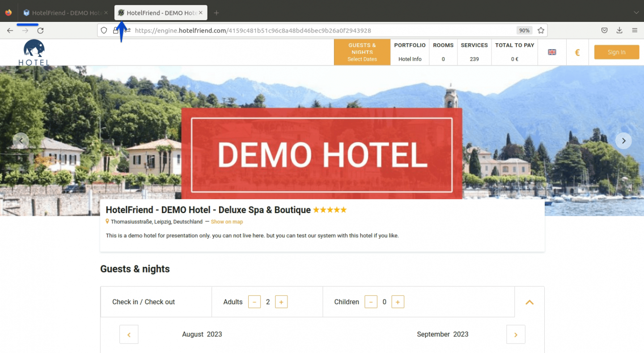Screen dimensions: 644x353
Task: Open the Rooms section
Action: pyautogui.click(x=443, y=52)
